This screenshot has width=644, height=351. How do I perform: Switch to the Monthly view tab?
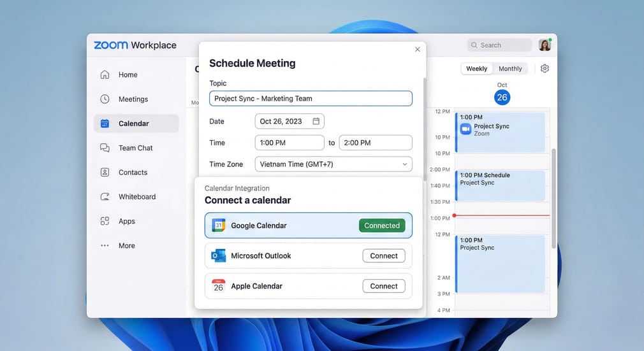tap(510, 69)
